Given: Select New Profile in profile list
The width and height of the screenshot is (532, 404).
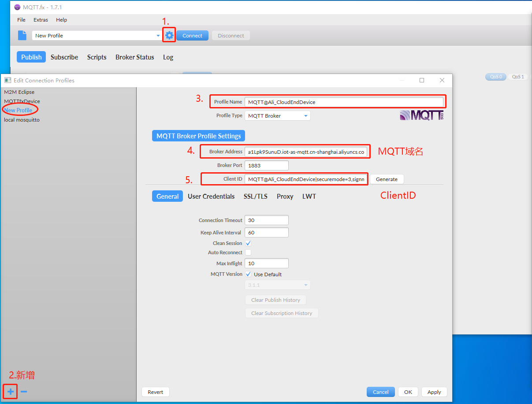Looking at the screenshot, I should [18, 110].
